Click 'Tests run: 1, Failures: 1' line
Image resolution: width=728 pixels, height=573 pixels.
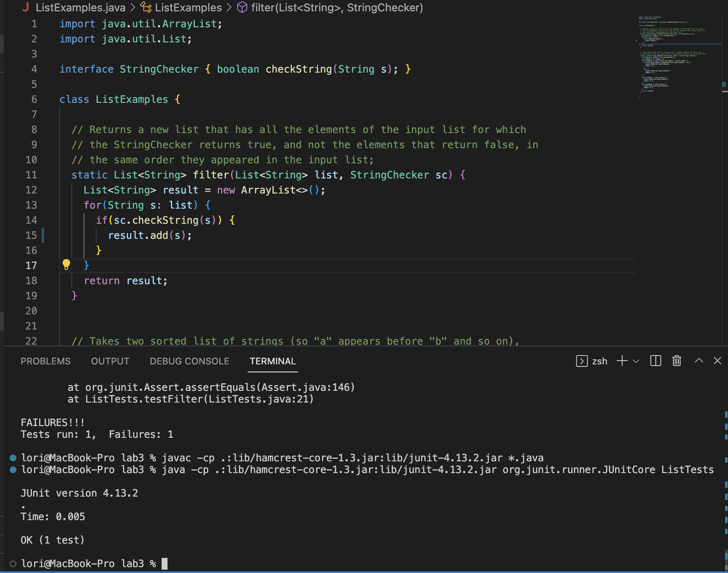[97, 434]
